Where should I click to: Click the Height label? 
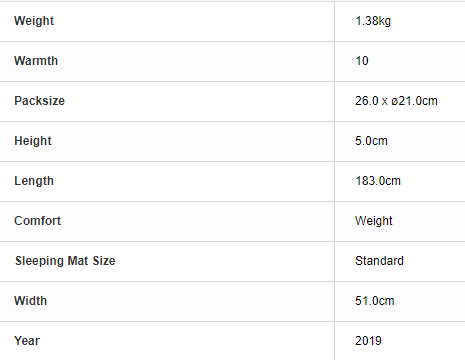[x=33, y=141]
